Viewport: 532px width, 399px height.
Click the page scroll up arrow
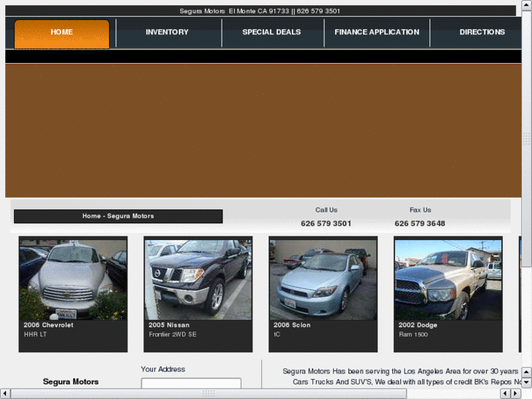[x=527, y=5]
